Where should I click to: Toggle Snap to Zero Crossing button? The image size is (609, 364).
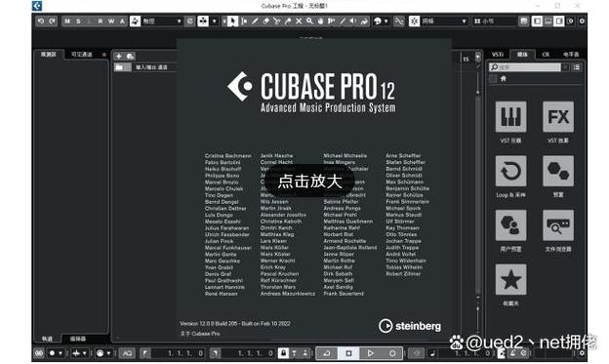coord(399,20)
